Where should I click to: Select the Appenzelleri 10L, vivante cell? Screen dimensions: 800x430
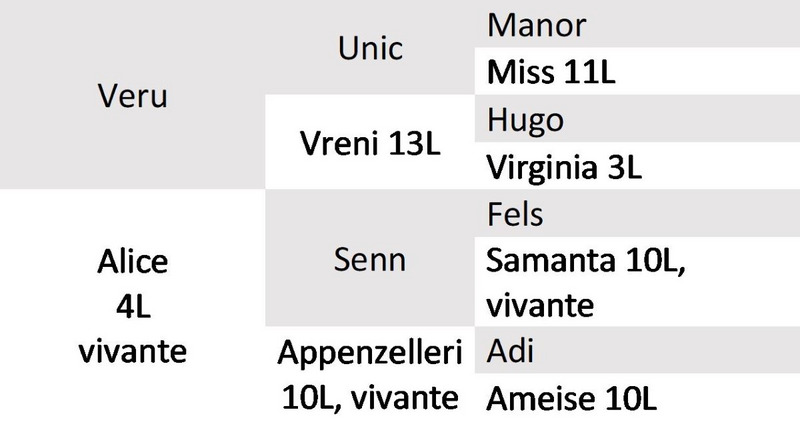[370, 378]
